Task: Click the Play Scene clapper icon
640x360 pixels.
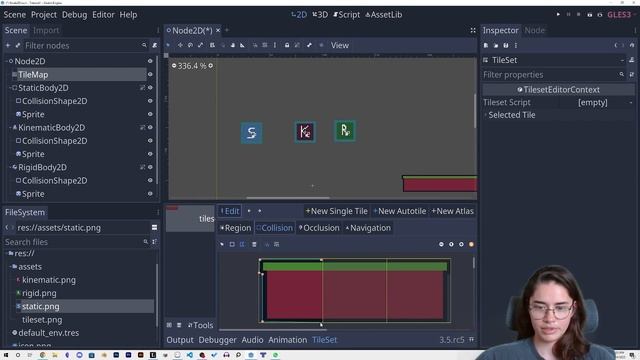Action: [589, 15]
